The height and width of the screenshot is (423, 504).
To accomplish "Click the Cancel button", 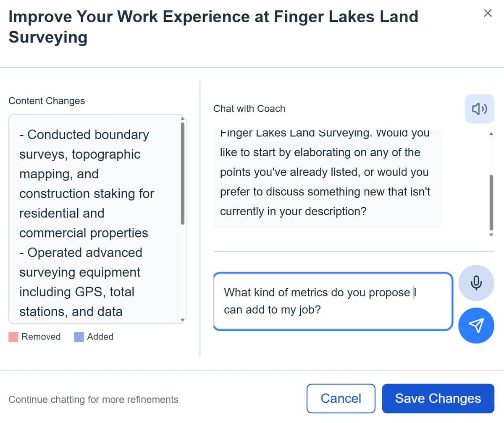I will (x=341, y=398).
